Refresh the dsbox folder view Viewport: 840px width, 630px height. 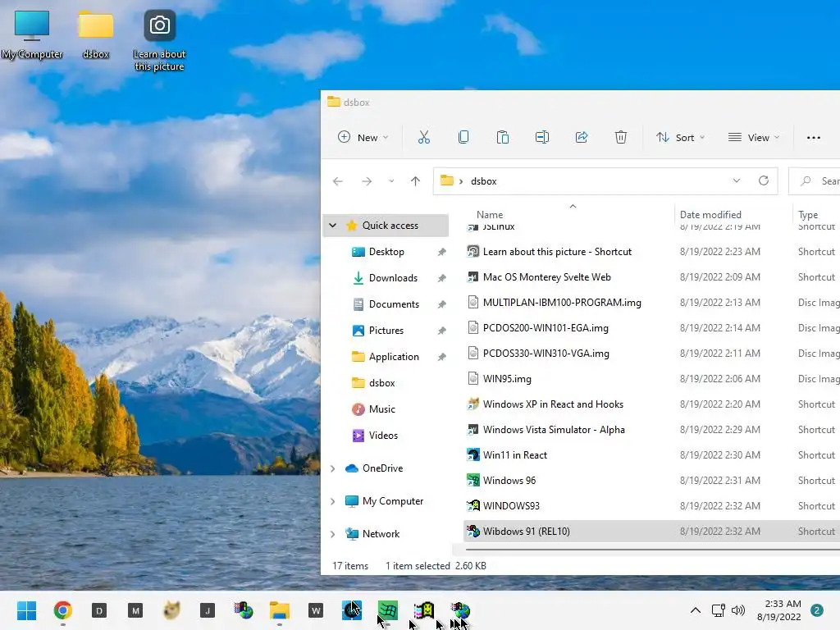coord(764,180)
